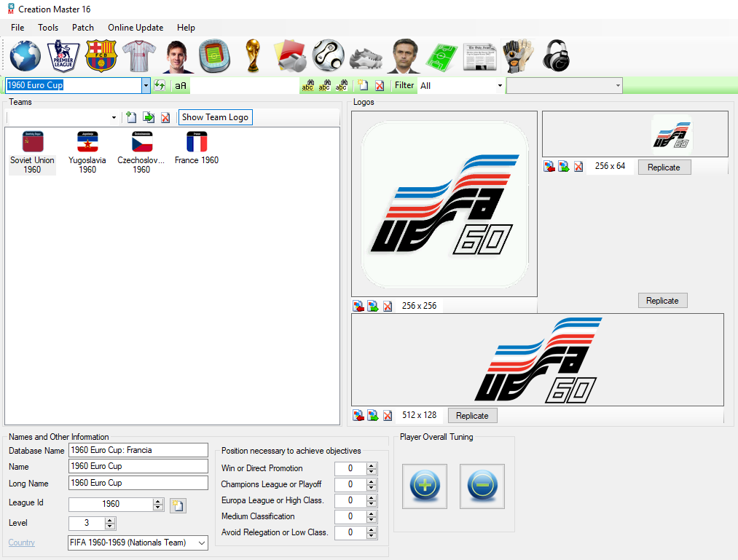Select the France 1960 team
Viewport: 738px width, 560px height.
pyautogui.click(x=197, y=148)
